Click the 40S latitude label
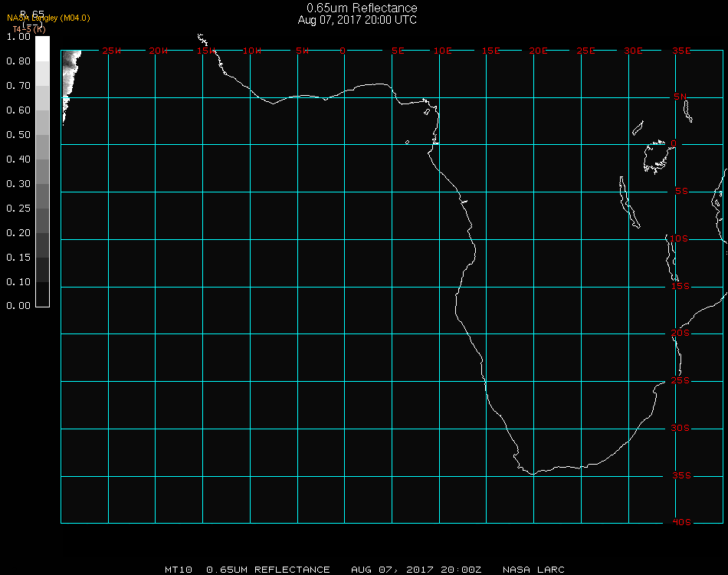This screenshot has width=728, height=575. pos(681,522)
